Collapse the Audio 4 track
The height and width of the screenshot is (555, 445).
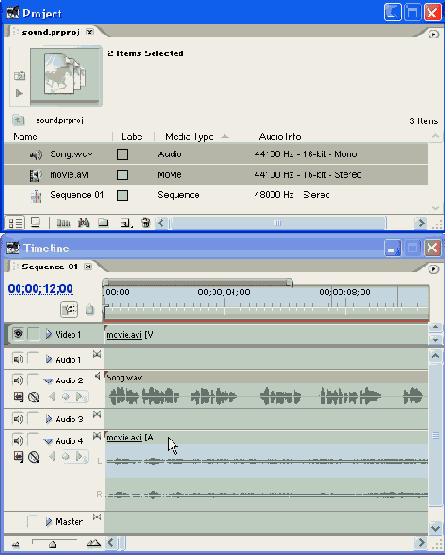48,441
